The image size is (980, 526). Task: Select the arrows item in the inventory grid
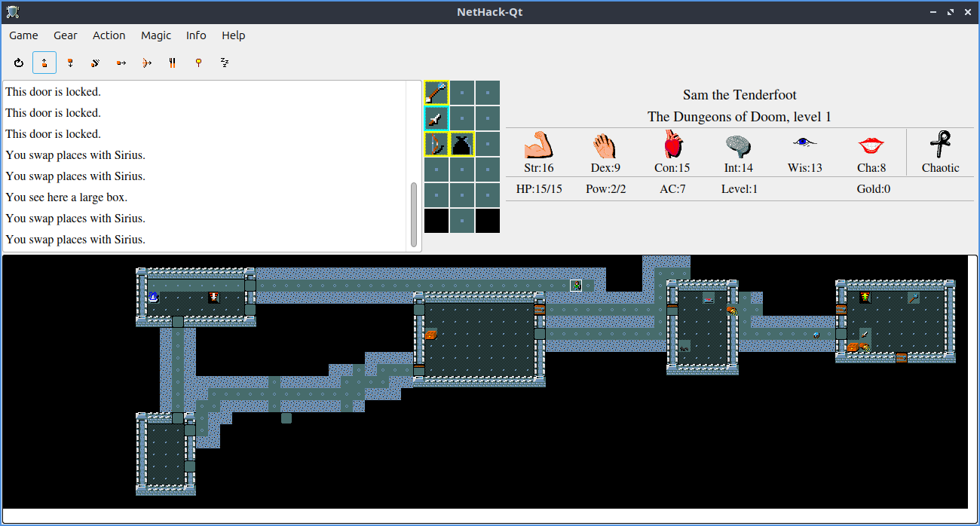pyautogui.click(x=436, y=93)
